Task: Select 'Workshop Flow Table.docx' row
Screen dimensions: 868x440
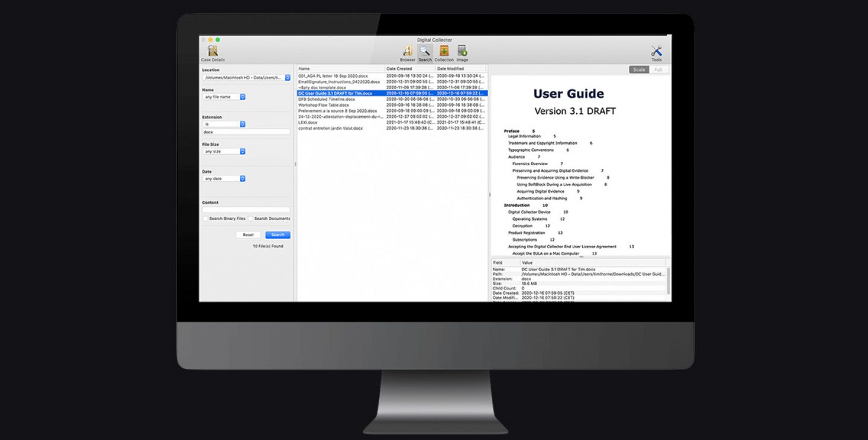Action: point(392,105)
